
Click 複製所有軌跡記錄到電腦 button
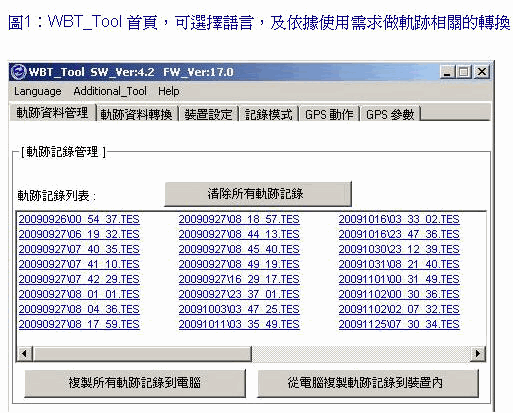pyautogui.click(x=135, y=383)
